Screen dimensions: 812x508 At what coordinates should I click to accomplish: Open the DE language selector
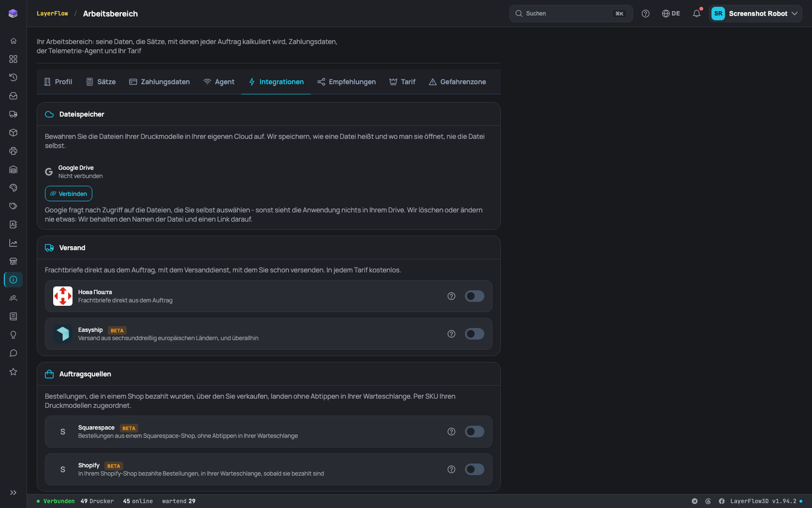coord(671,14)
